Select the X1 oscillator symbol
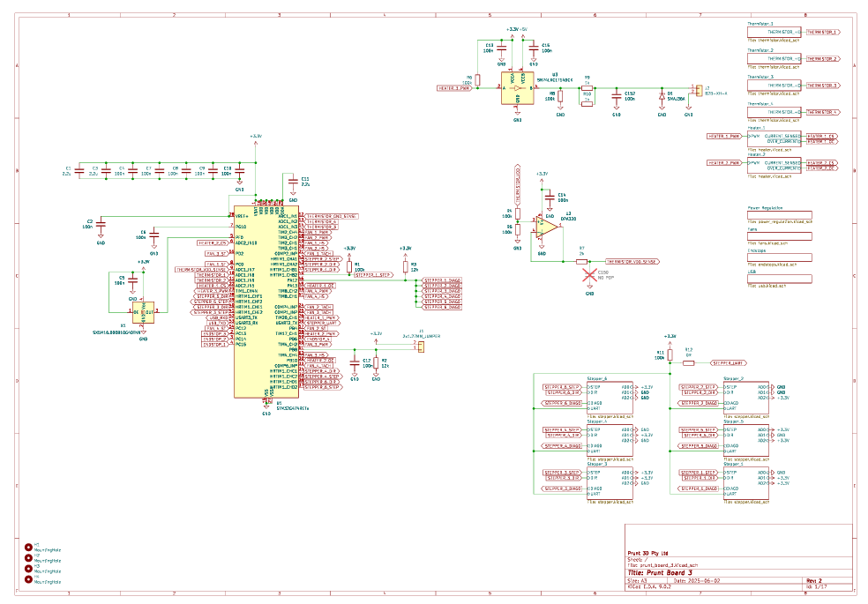This screenshot has height=604, width=868. pos(144,312)
